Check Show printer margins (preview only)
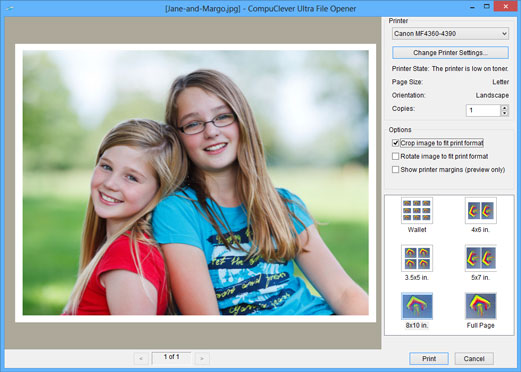The height and width of the screenshot is (372, 521). 396,170
